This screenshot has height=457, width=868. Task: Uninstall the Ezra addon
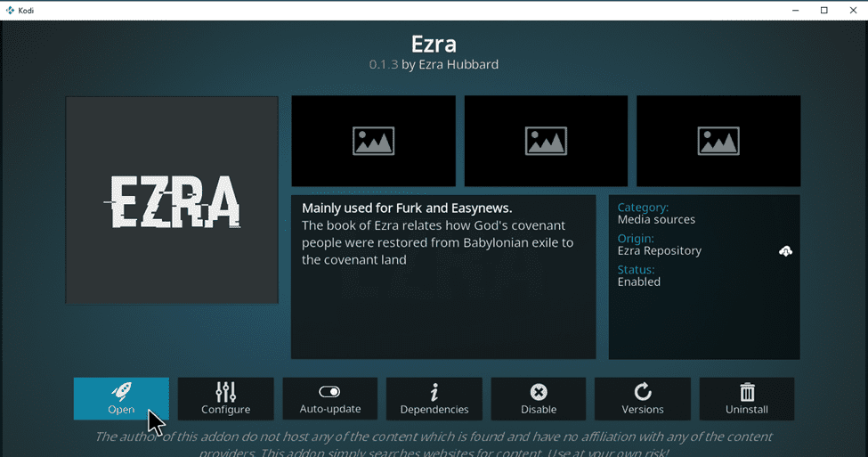747,399
